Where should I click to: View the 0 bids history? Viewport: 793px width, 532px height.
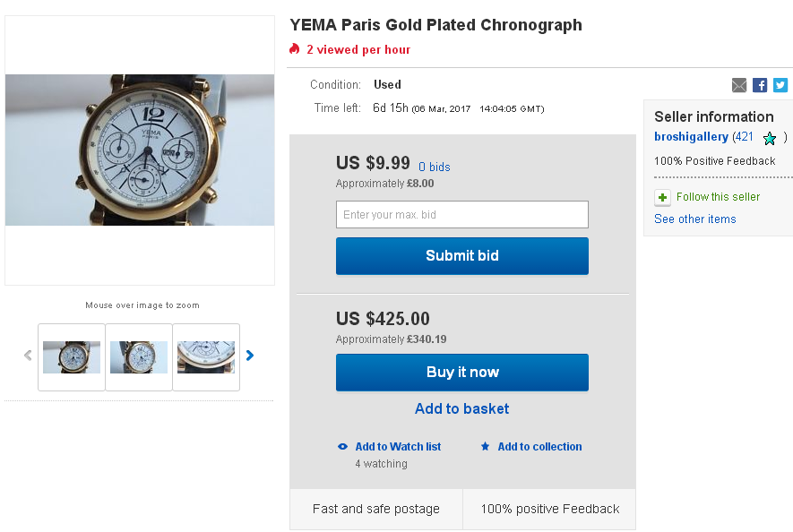[x=434, y=167]
